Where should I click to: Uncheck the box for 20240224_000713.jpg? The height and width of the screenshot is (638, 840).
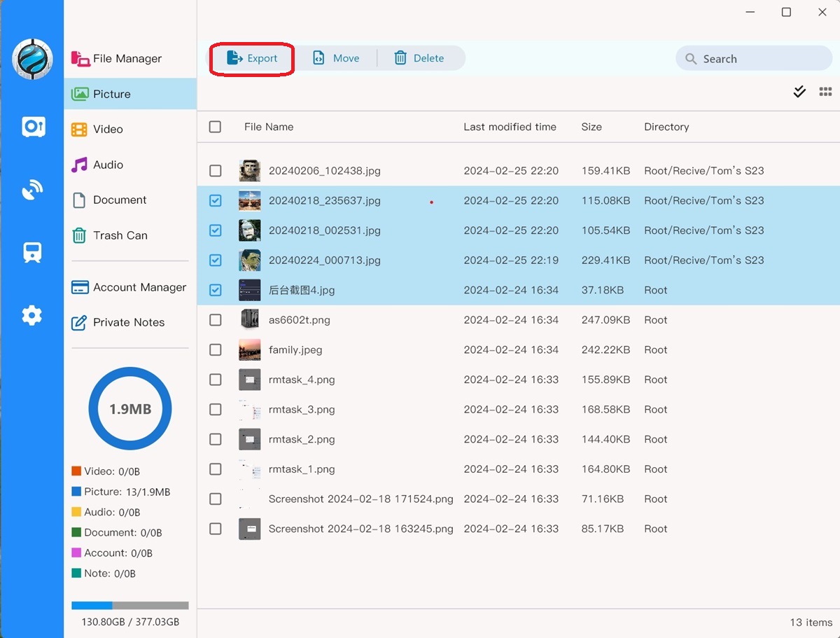pos(215,261)
